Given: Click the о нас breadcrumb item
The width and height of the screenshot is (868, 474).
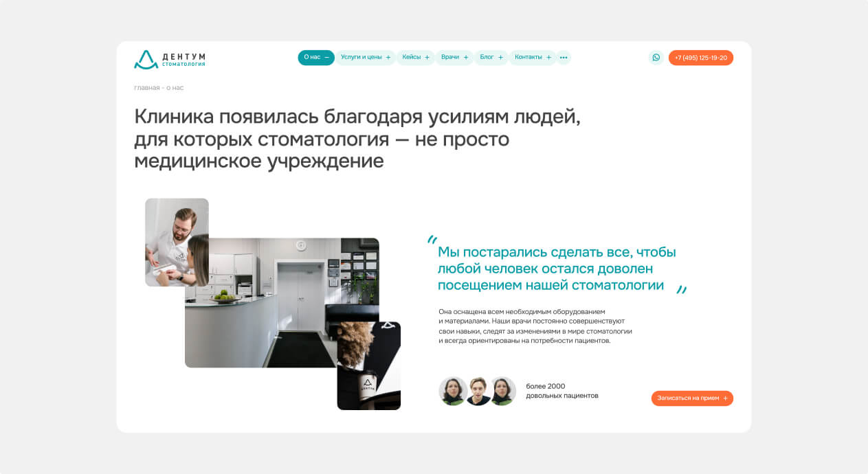Looking at the screenshot, I should (175, 88).
